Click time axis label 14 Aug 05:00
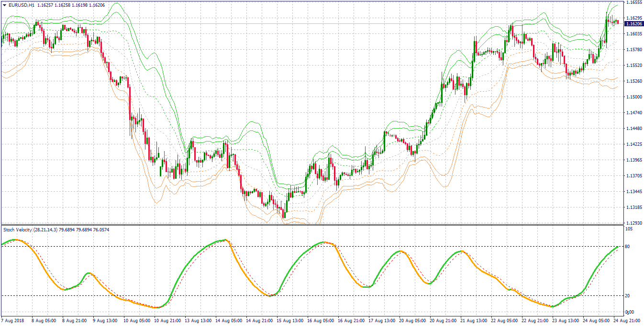Image resolution: width=644 pixels, height=326 pixels. (229, 322)
